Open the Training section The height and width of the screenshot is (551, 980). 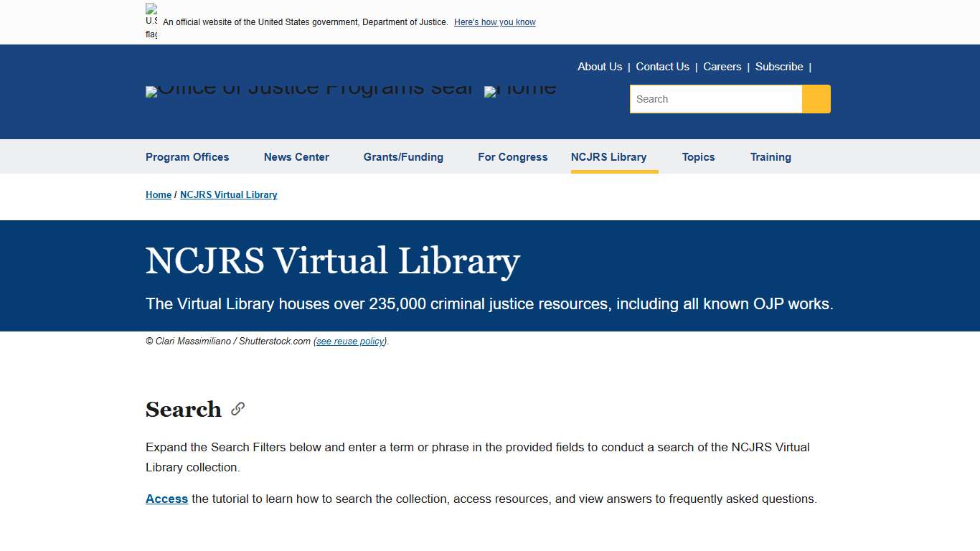[771, 157]
